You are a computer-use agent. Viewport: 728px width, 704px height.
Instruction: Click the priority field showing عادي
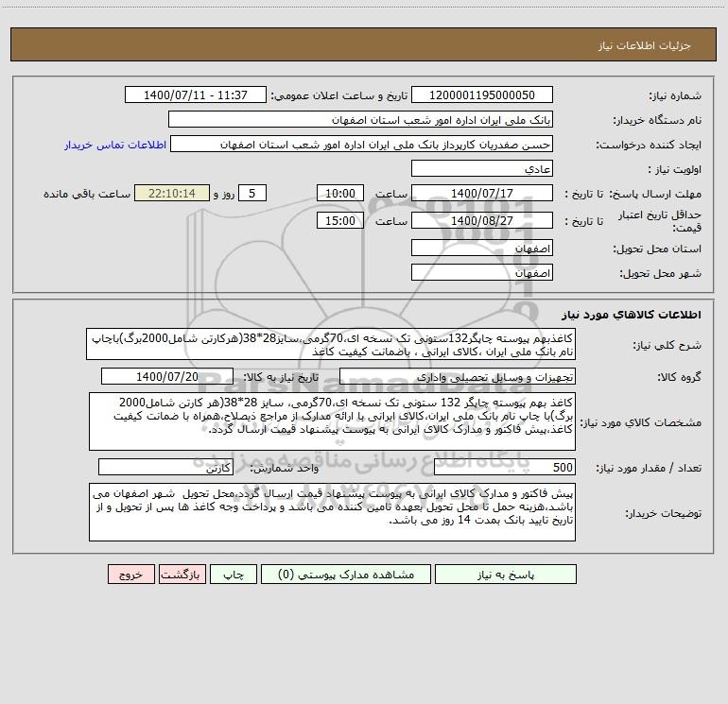[x=482, y=169]
